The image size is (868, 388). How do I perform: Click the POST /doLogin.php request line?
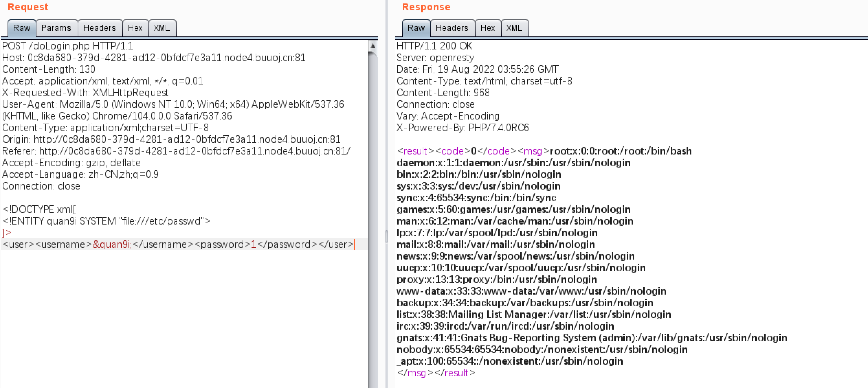point(68,46)
